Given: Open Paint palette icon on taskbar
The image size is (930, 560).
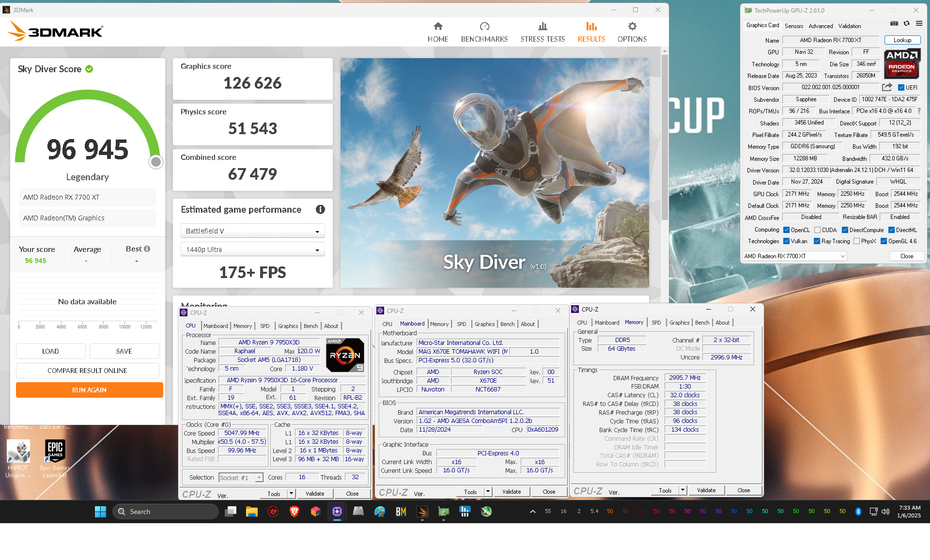Looking at the screenshot, I should [380, 512].
